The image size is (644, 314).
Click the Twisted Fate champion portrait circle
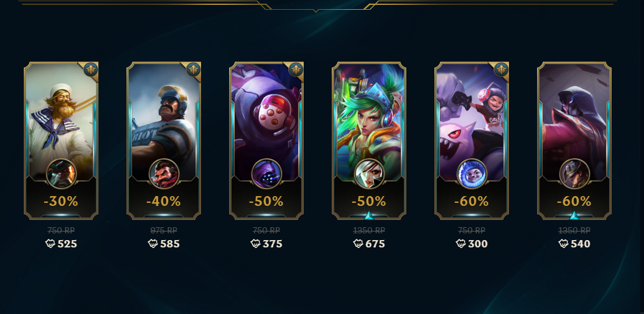click(x=574, y=173)
